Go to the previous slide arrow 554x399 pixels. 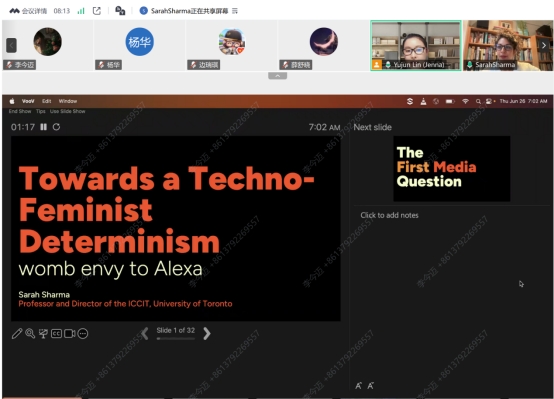145,333
